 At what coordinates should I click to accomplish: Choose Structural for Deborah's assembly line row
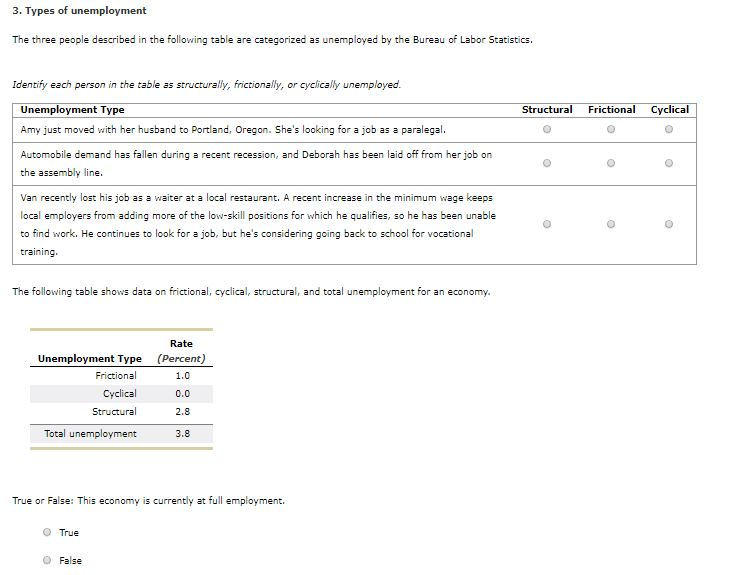point(546,163)
